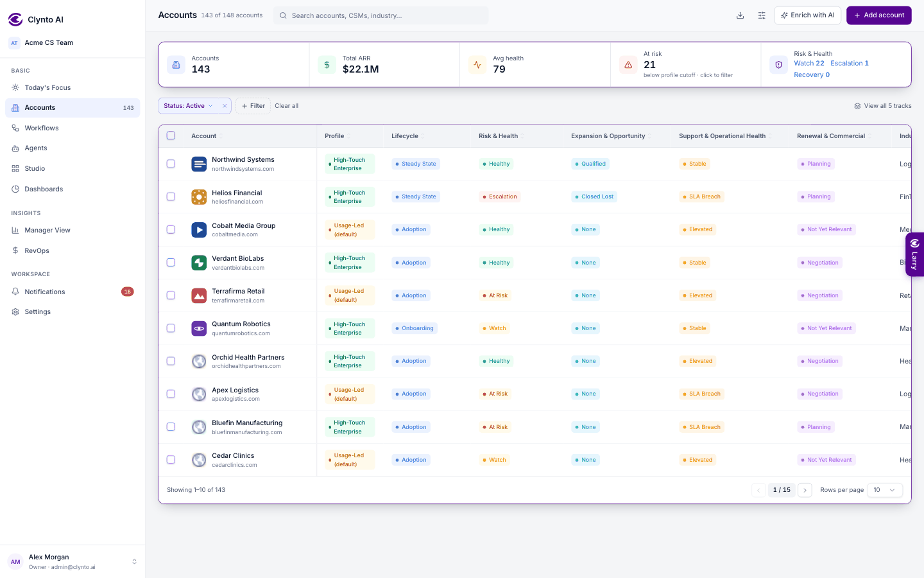Open View all 5 tracks
The width and height of the screenshot is (924, 578).
tap(883, 106)
